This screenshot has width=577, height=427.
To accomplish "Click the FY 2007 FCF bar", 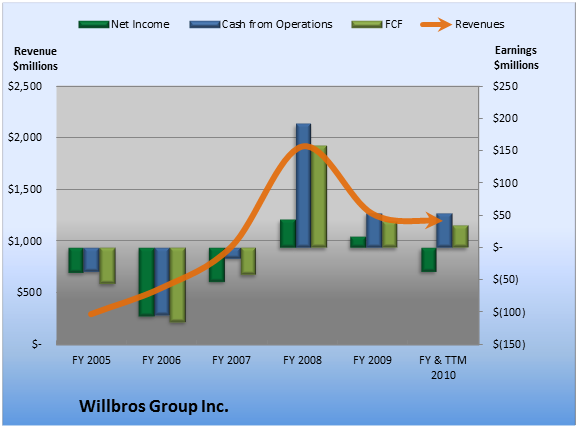I will [248, 261].
